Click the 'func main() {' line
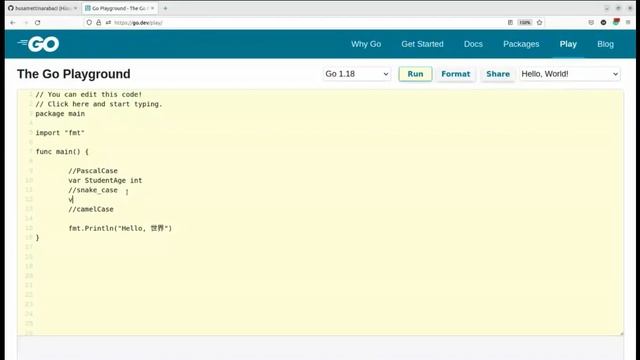The image size is (640, 360). tap(62, 152)
